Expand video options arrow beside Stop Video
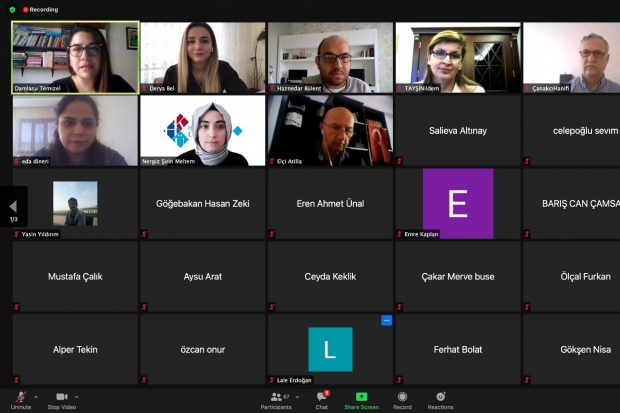This screenshot has width=620, height=413. coord(77,397)
